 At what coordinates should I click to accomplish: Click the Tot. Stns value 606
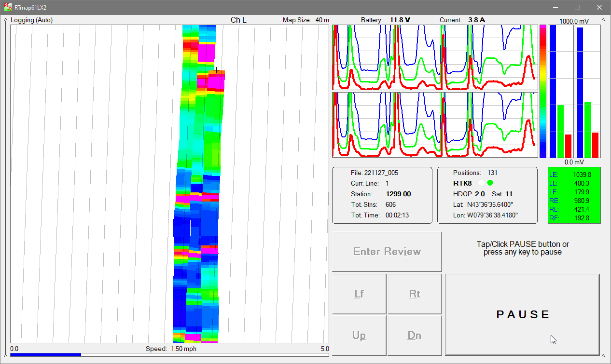pos(391,204)
